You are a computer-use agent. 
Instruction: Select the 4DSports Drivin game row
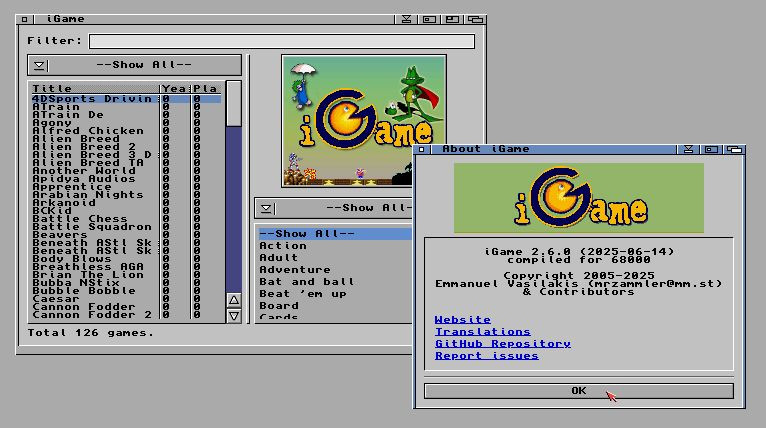click(x=126, y=99)
